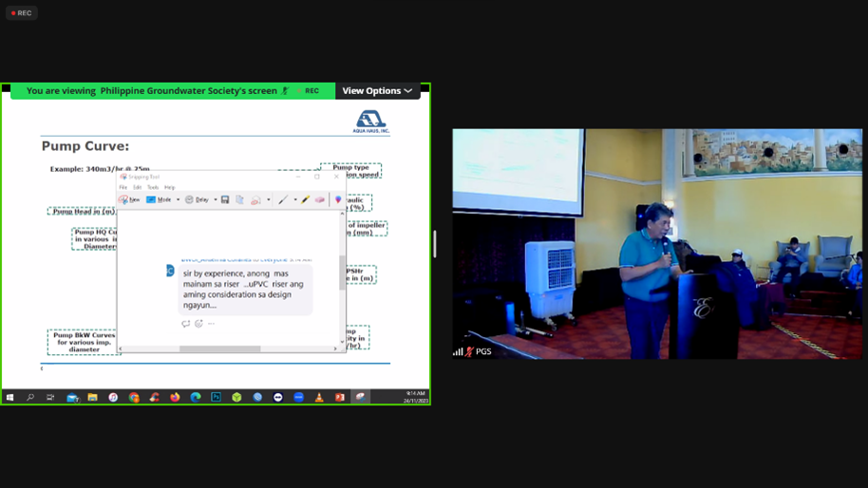Open the Mode dropdown arrow
The width and height of the screenshot is (868, 488).
tap(178, 200)
